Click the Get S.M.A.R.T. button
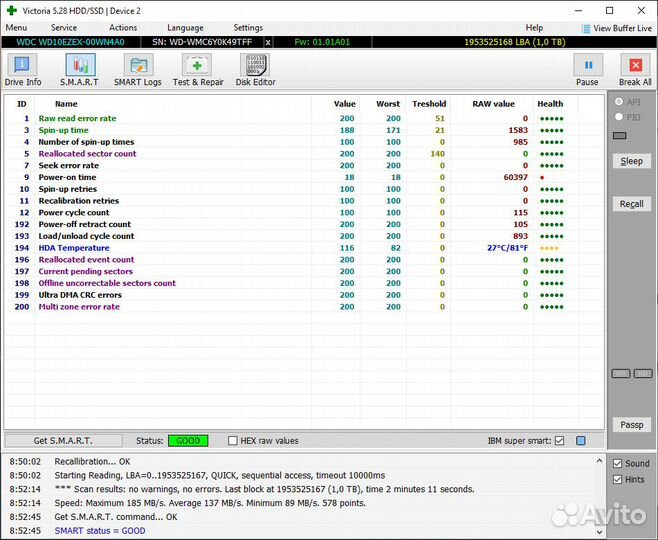658x540 pixels. coord(63,441)
